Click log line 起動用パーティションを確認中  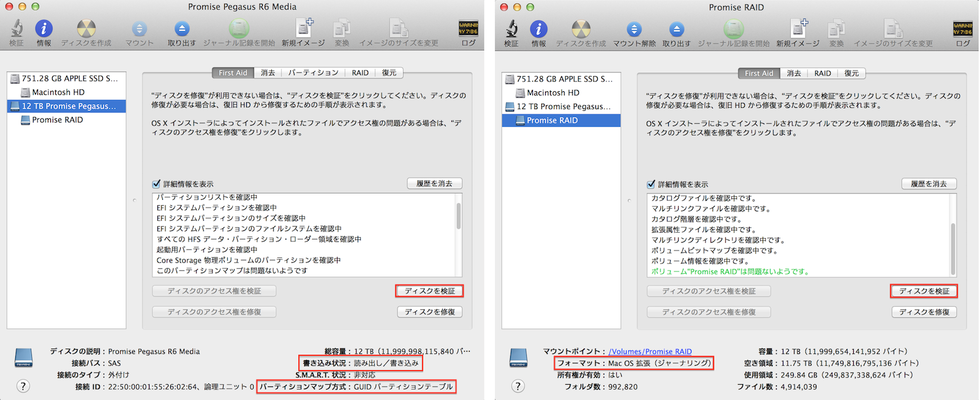point(206,249)
